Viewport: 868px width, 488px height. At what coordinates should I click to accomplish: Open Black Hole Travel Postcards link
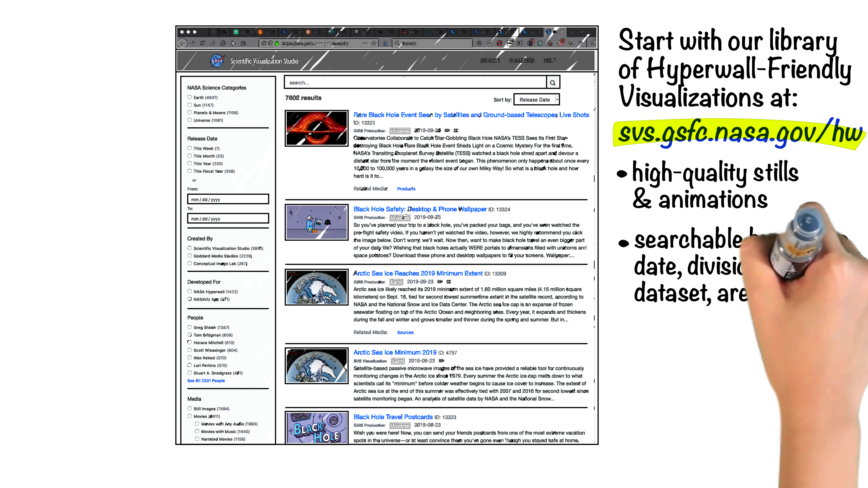point(393,417)
